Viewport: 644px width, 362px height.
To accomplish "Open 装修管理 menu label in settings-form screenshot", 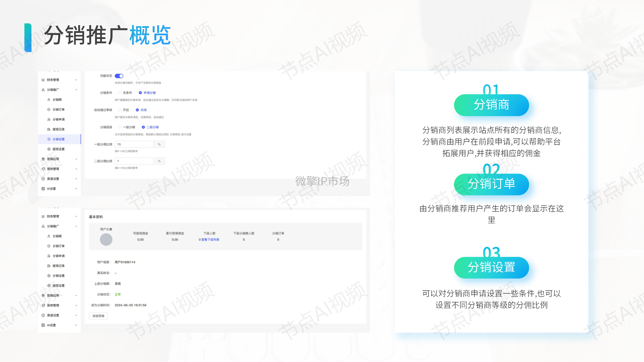I will [x=53, y=169].
